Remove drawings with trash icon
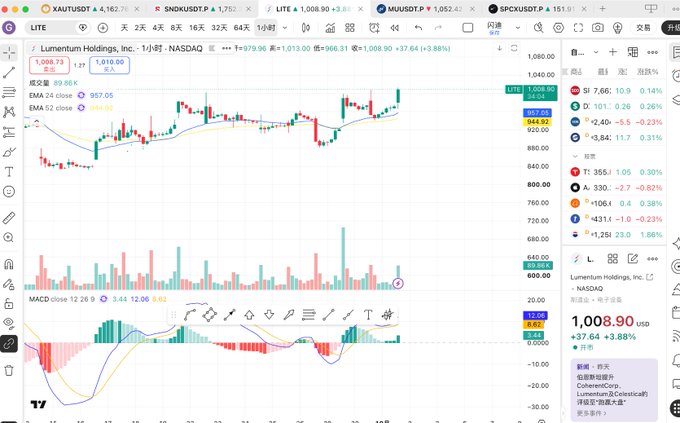This screenshot has height=423, width=680. coord(9,370)
